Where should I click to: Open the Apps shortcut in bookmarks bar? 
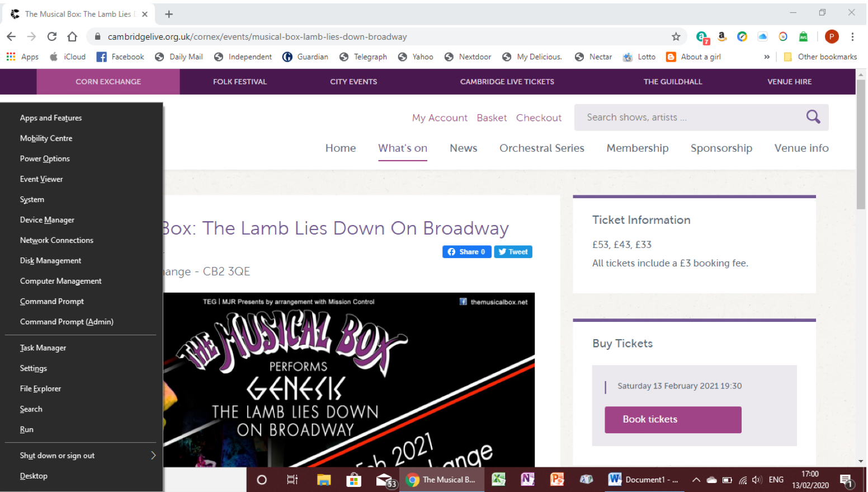point(22,57)
